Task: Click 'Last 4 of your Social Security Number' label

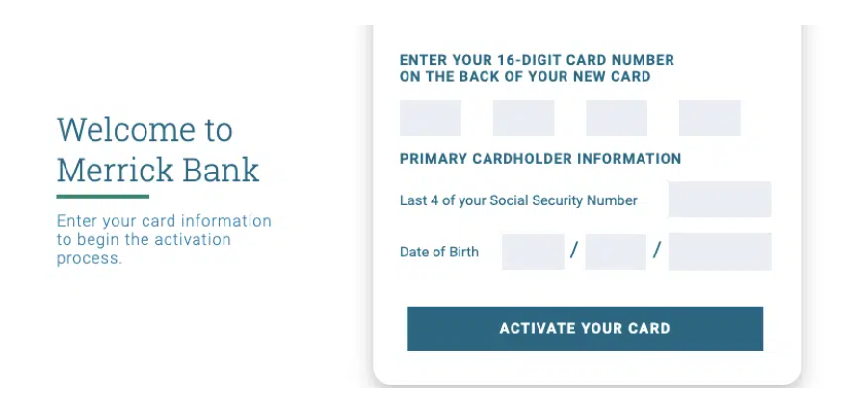Action: (x=518, y=200)
